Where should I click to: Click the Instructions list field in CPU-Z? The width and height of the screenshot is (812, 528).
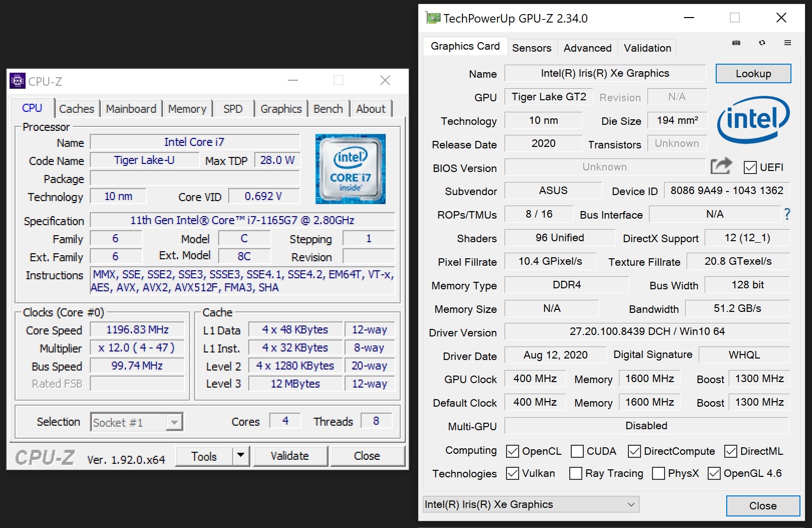point(242,281)
